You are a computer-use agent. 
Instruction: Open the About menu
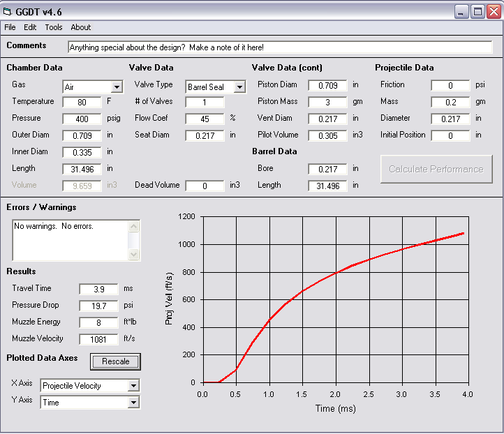point(81,27)
